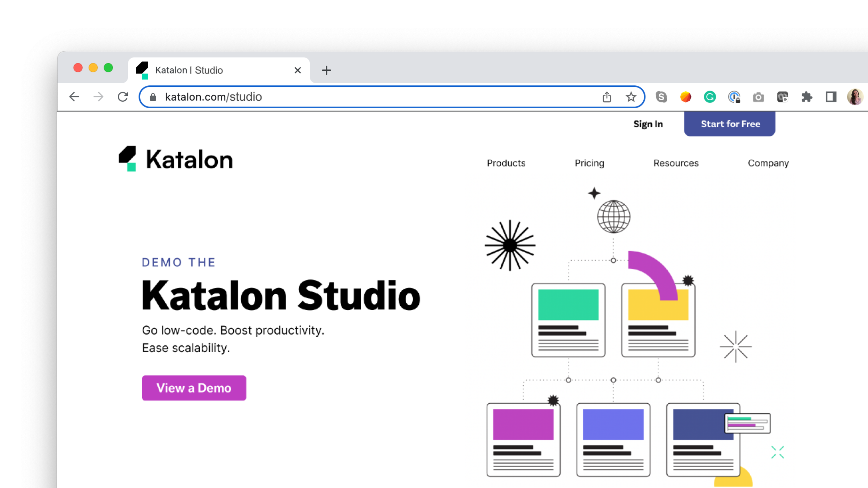Open the Skype extension icon

[661, 97]
